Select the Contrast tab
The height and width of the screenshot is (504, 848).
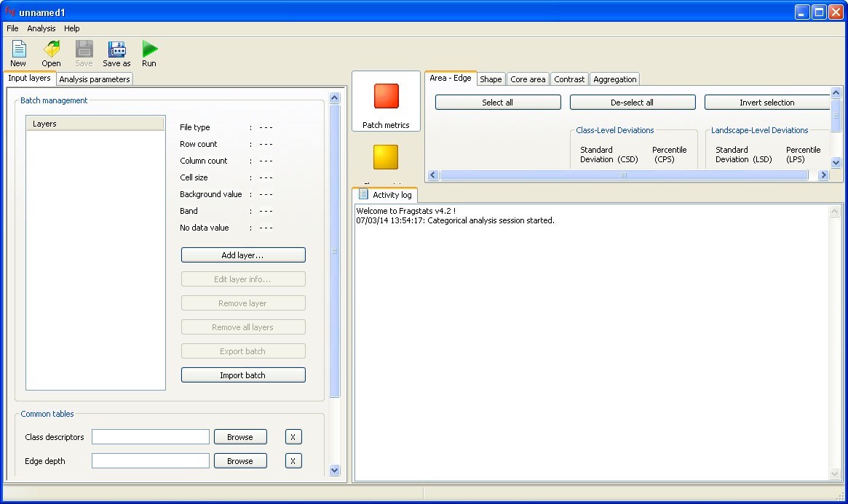[569, 79]
